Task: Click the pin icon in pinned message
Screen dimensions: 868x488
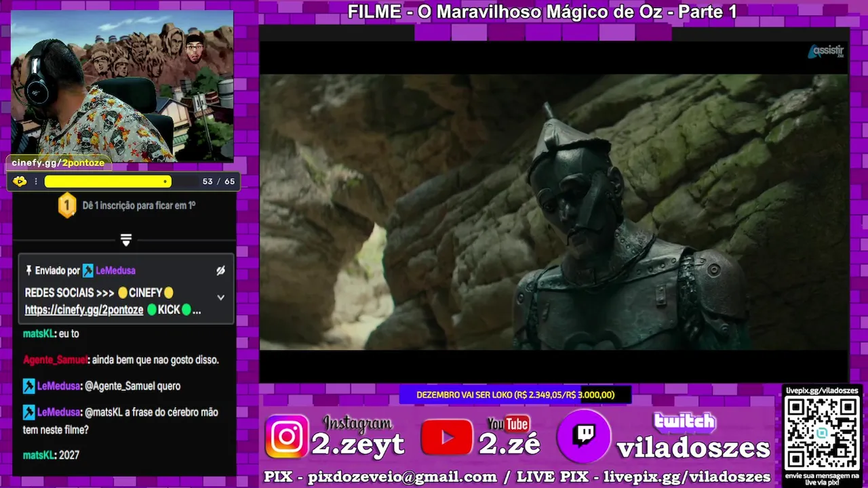Action: tap(28, 270)
